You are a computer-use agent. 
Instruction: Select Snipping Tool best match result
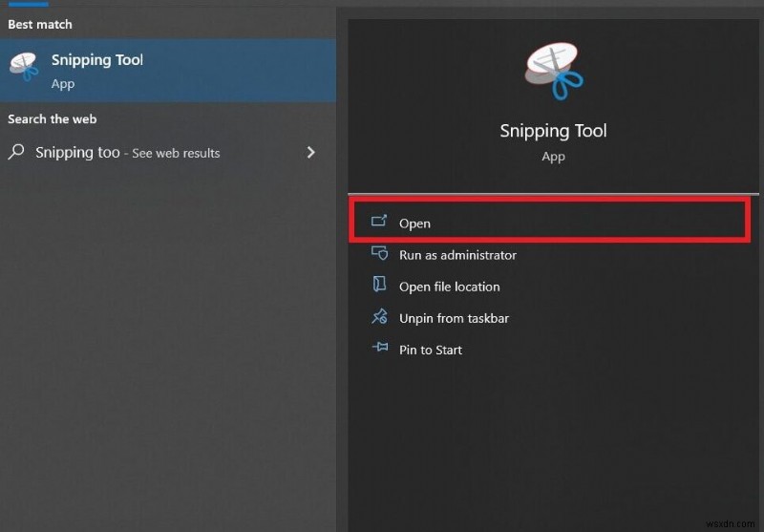(x=168, y=71)
